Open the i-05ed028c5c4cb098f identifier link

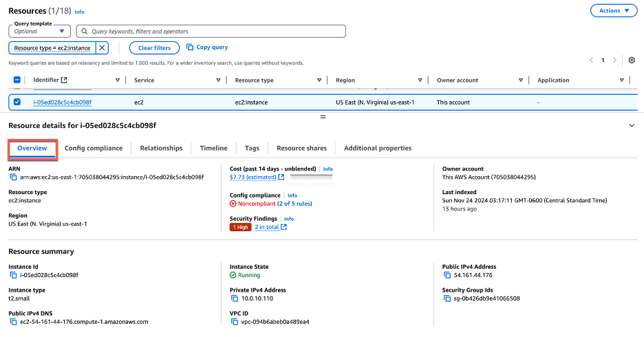click(63, 102)
